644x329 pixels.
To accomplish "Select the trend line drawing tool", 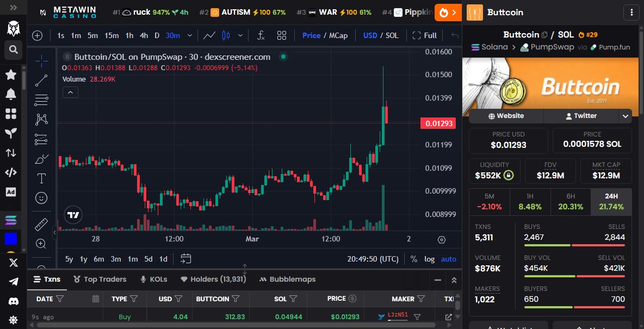I will [x=41, y=80].
